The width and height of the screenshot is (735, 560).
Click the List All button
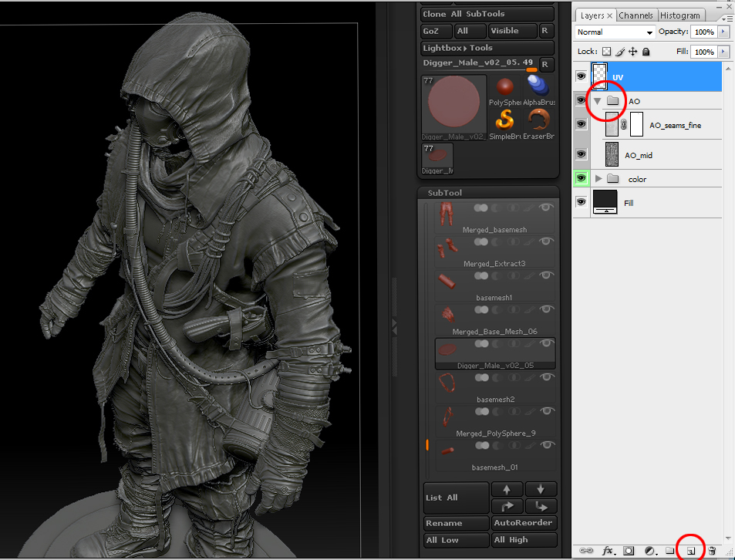456,498
